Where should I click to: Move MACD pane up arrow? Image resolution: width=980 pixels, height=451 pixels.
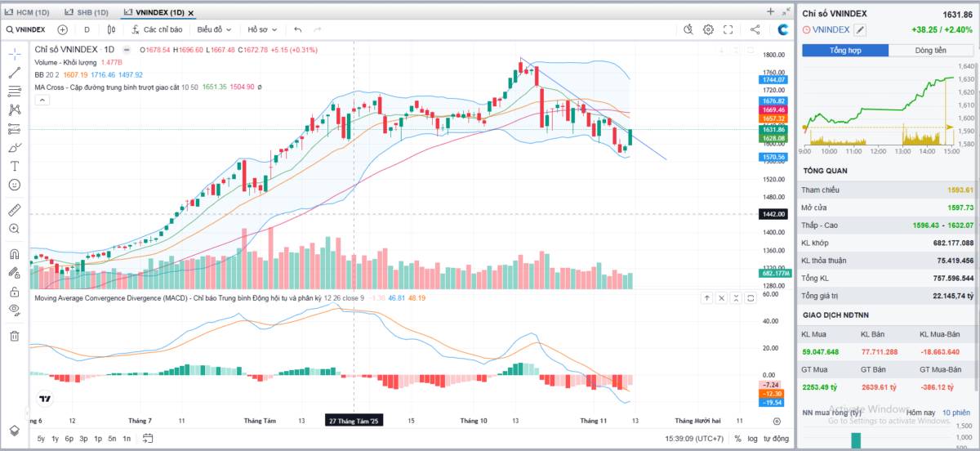(707, 298)
